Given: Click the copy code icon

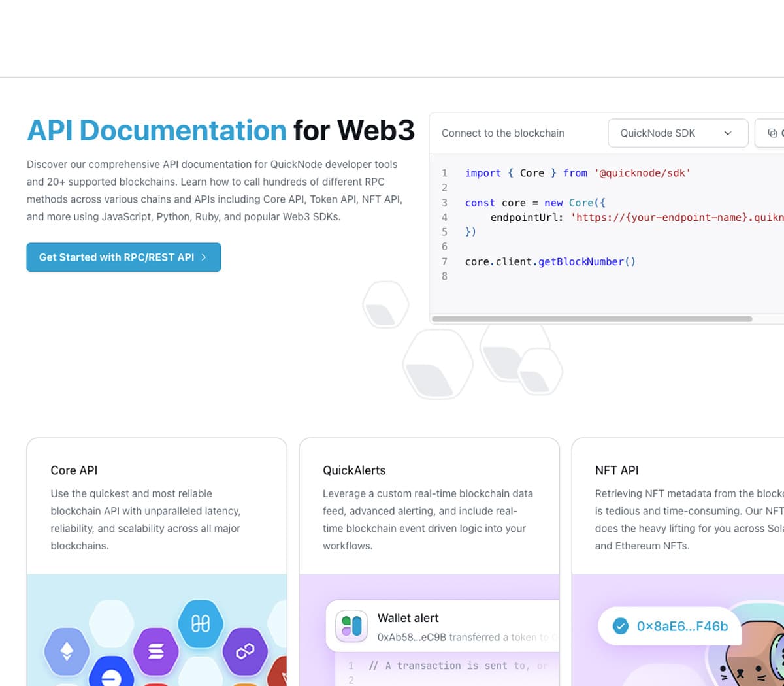Looking at the screenshot, I should point(772,133).
